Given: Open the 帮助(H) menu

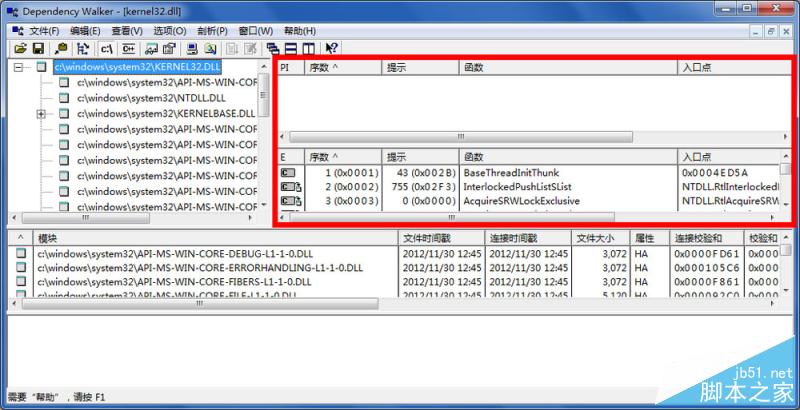Looking at the screenshot, I should click(x=300, y=31).
